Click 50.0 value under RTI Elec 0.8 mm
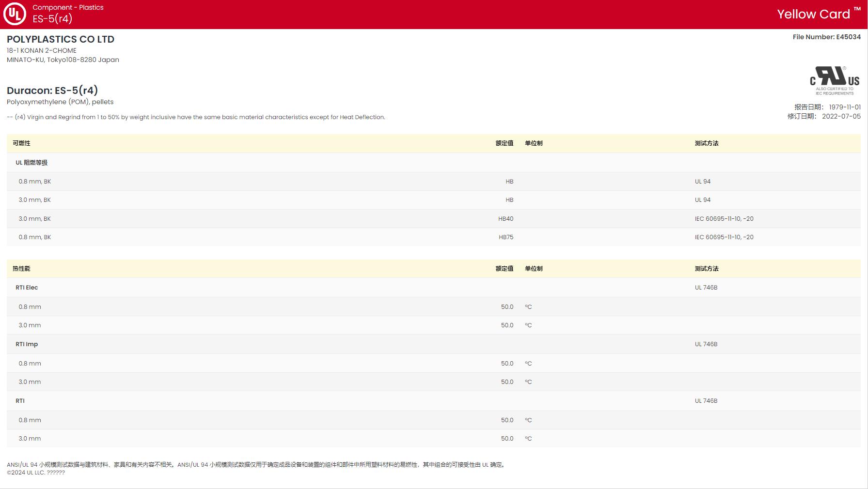The image size is (868, 489). pyautogui.click(x=507, y=307)
